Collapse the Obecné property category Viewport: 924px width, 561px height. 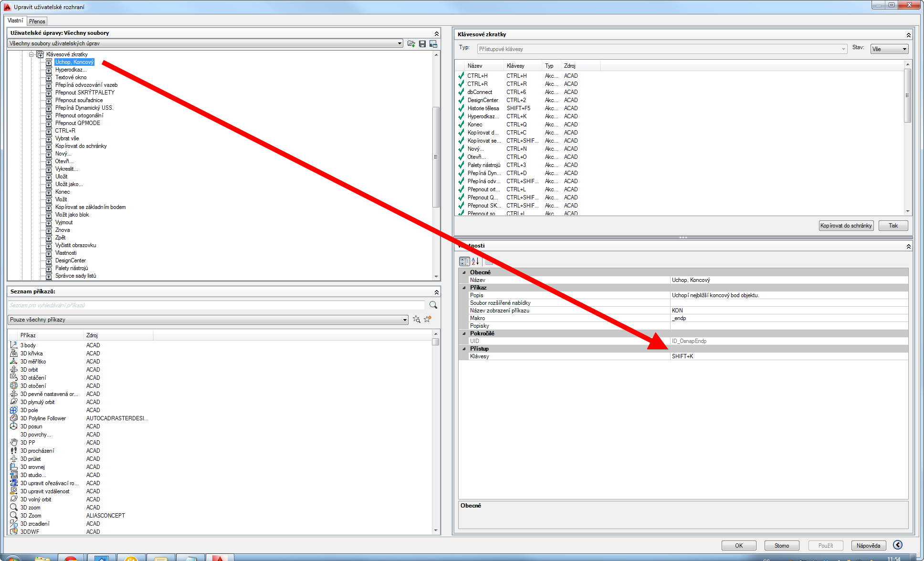coord(464,272)
